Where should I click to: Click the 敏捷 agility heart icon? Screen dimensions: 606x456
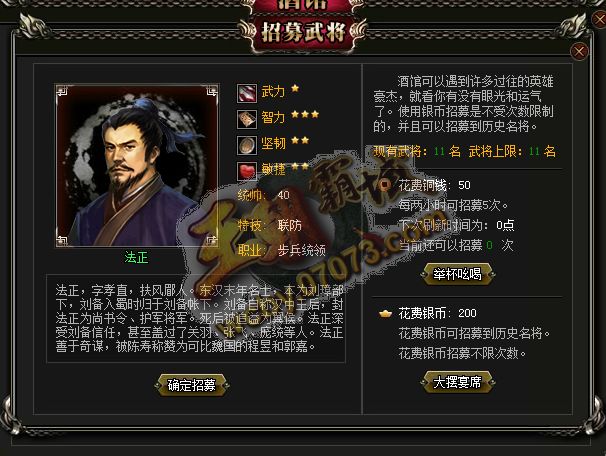(247, 171)
